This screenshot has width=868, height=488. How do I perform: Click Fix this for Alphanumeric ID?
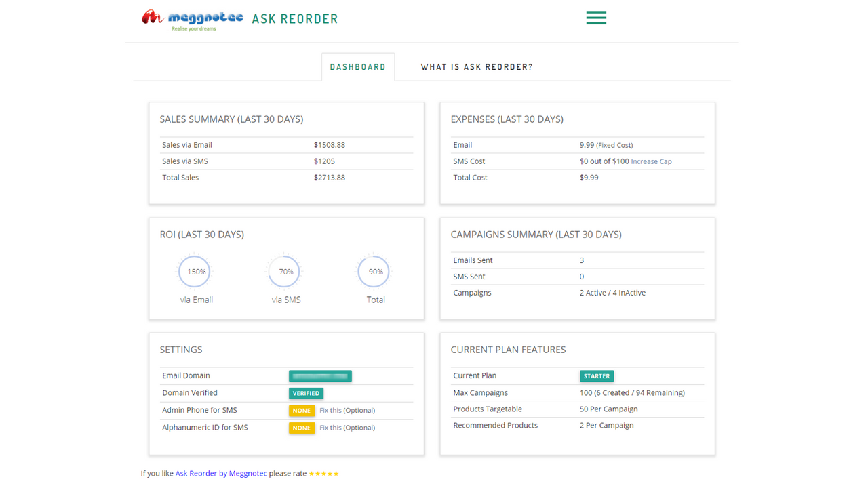(330, 428)
